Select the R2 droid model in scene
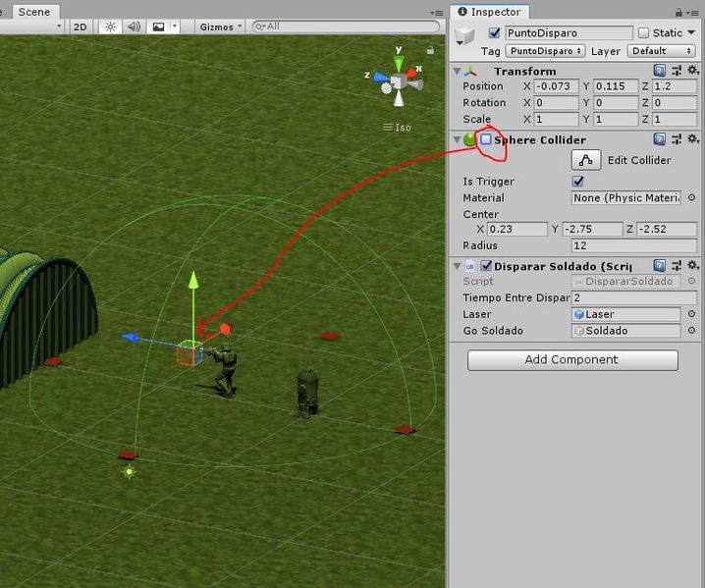Image resolution: width=705 pixels, height=588 pixels. click(308, 393)
